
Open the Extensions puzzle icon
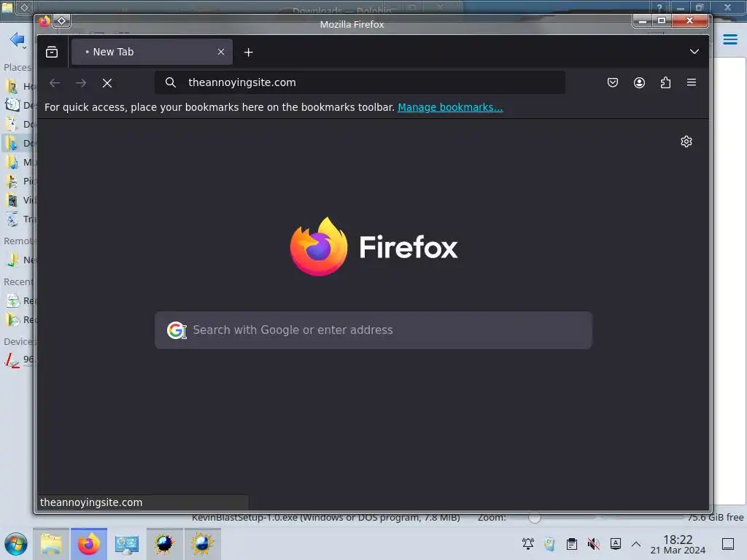point(665,83)
